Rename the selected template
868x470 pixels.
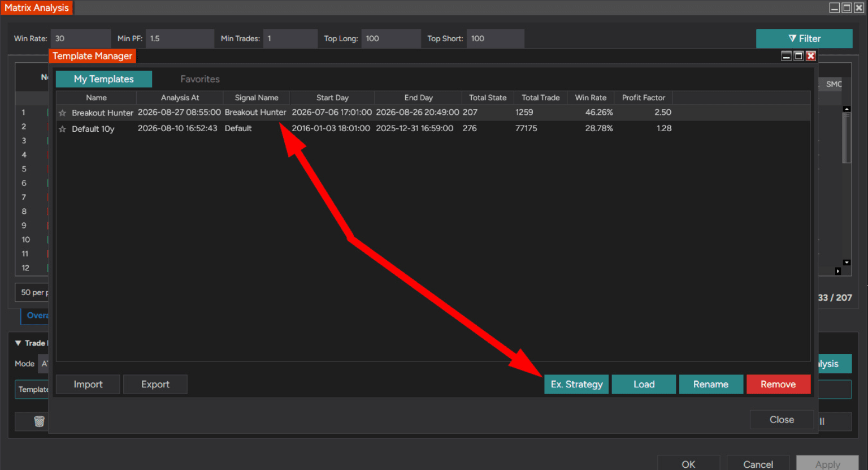click(711, 384)
